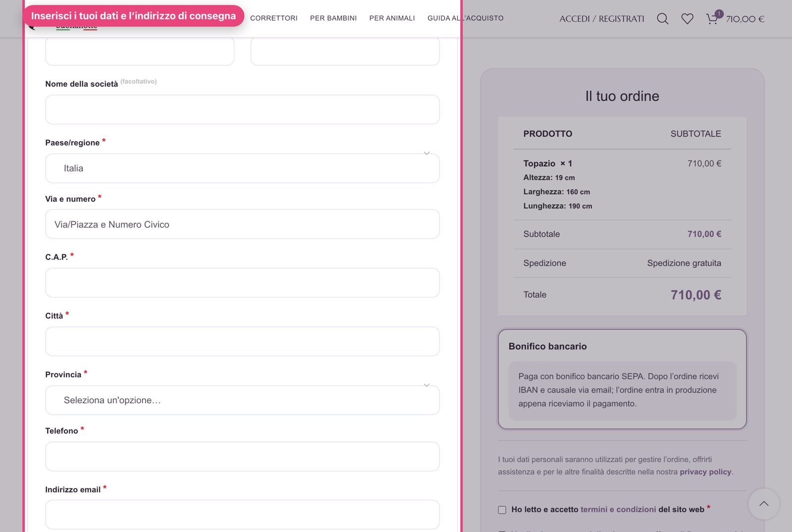The height and width of the screenshot is (532, 792).
Task: Click the Lunghezza: 190 cm line
Action: 557,206
